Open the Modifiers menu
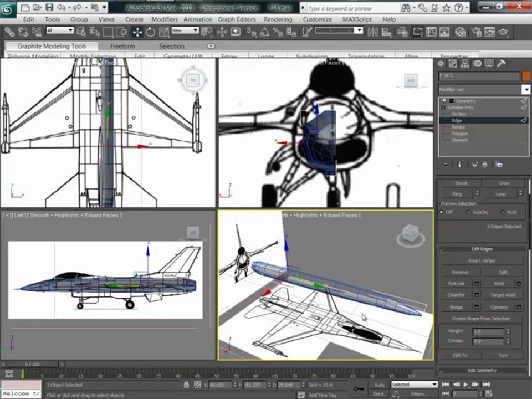532x399 pixels. point(165,19)
